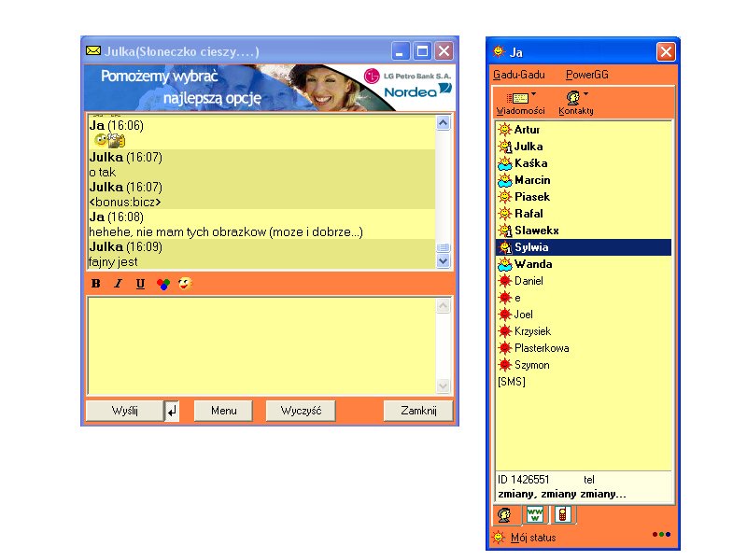Open the dropdown arrow next to Wiadomości
Screen dimensions: 747x560
point(532,93)
